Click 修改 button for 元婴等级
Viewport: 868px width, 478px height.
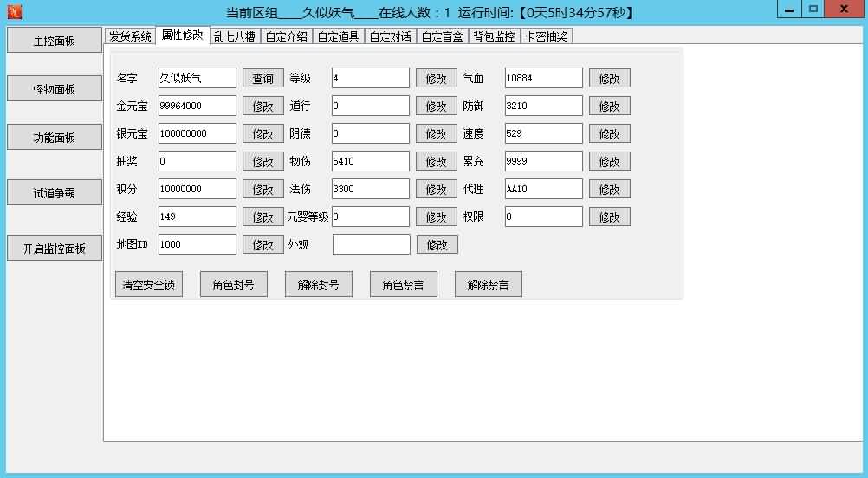437,216
